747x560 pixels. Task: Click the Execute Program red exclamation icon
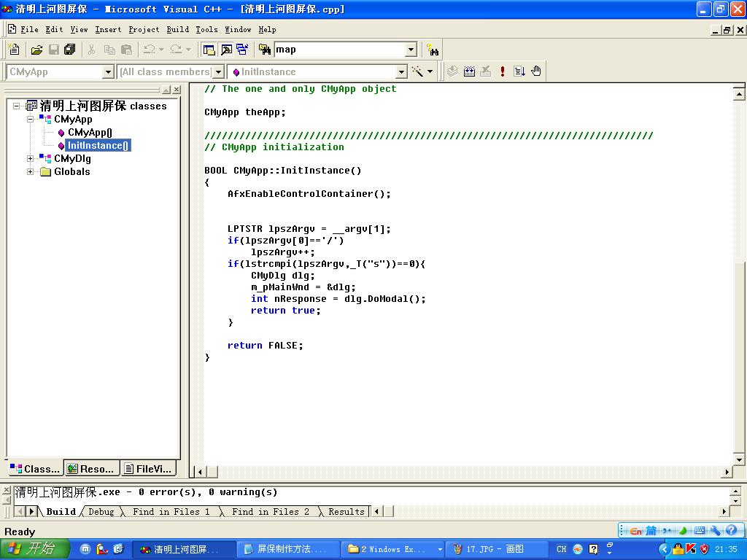click(502, 71)
